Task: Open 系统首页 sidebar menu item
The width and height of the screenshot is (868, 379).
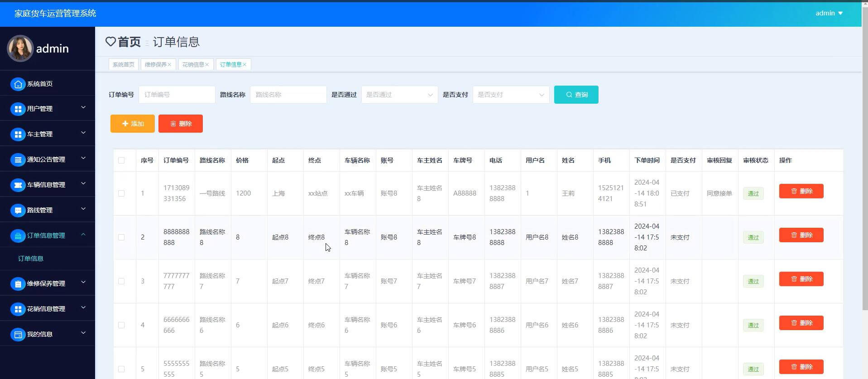Action: 48,84
